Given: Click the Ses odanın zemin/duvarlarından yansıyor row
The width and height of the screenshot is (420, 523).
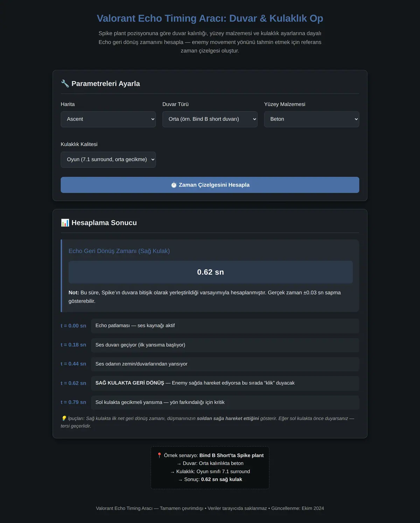Looking at the screenshot, I should click(225, 364).
